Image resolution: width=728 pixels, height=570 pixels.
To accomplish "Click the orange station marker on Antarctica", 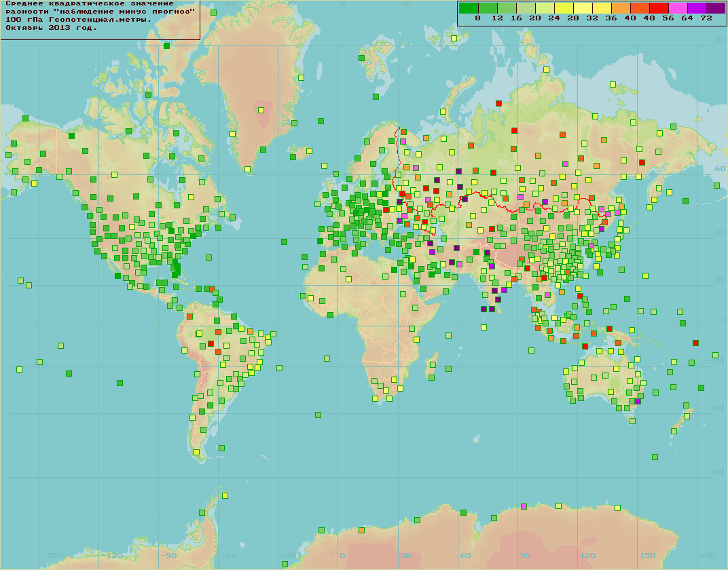I will [x=362, y=530].
